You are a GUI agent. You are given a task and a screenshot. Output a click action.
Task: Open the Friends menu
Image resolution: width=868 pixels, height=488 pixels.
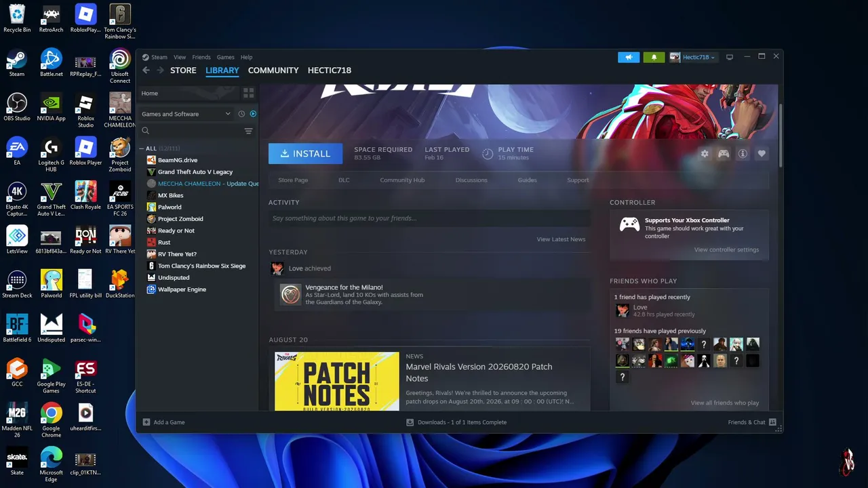click(x=201, y=57)
